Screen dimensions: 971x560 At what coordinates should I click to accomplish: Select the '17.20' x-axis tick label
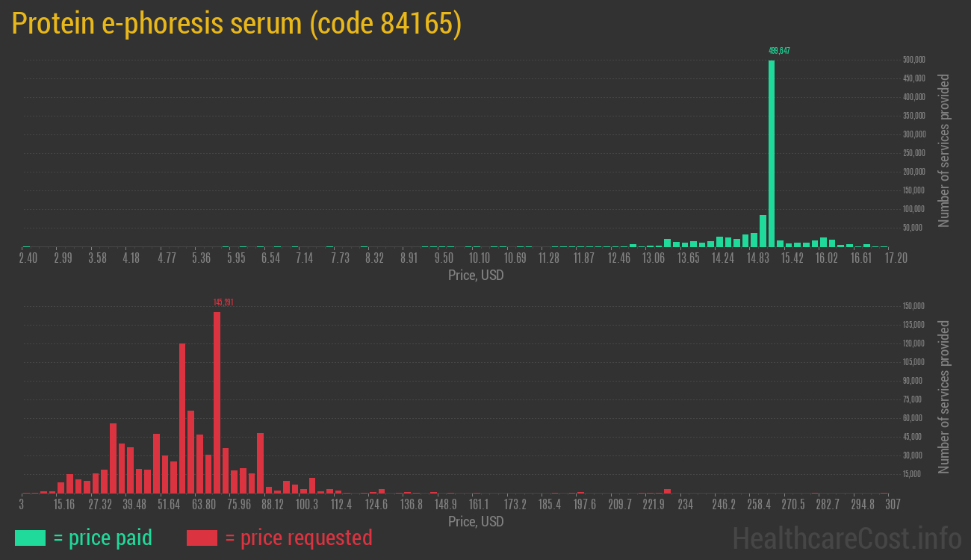click(895, 258)
